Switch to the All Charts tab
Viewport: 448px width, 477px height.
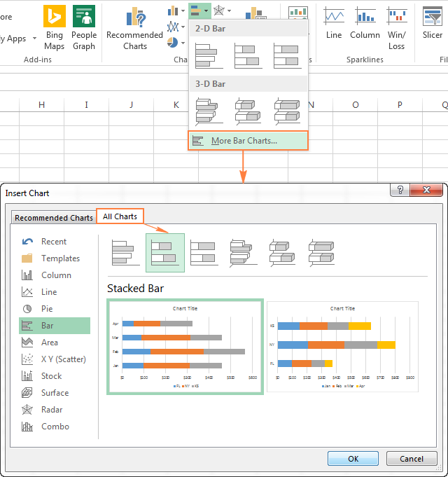click(x=120, y=216)
